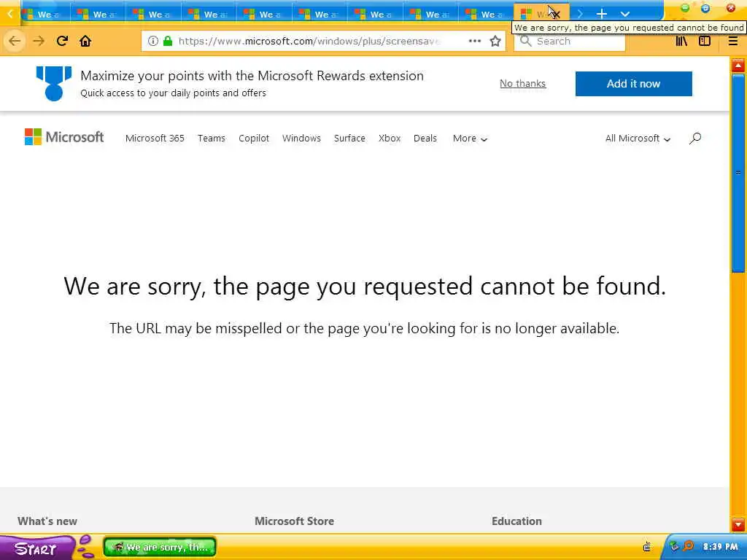Dismiss rewards banner with No thanks
747x560 pixels.
tap(522, 83)
